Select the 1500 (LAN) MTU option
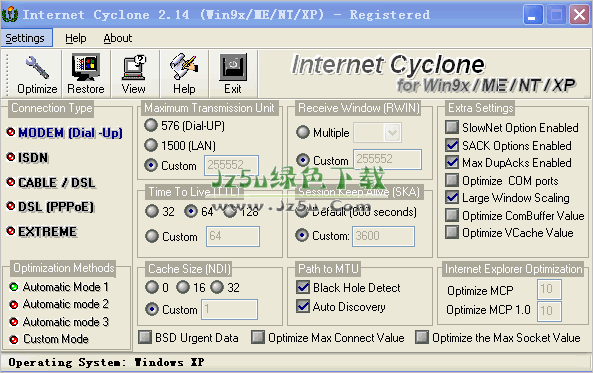This screenshot has height=373, width=593. (151, 145)
